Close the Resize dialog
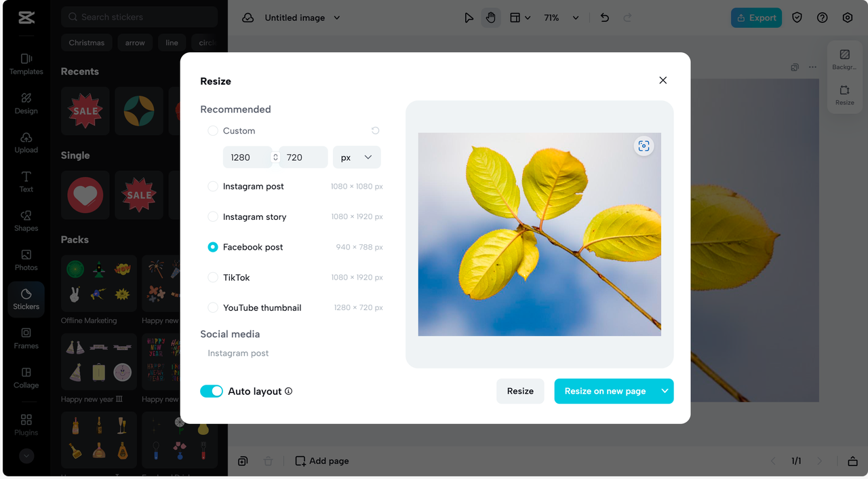Image resolution: width=868 pixels, height=479 pixels. coord(663,80)
